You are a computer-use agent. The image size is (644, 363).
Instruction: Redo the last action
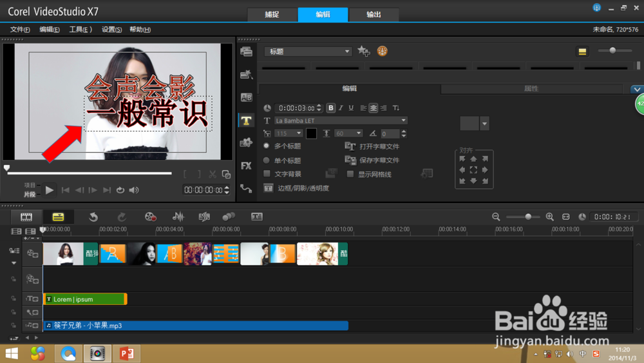pos(122,217)
